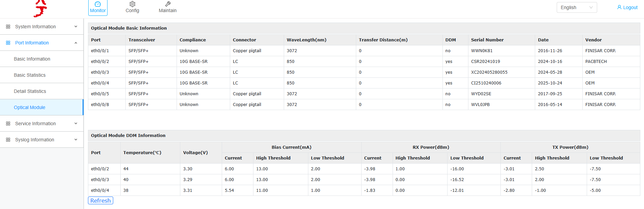Click the Config gear icon
This screenshot has height=209, width=644.
click(132, 4)
